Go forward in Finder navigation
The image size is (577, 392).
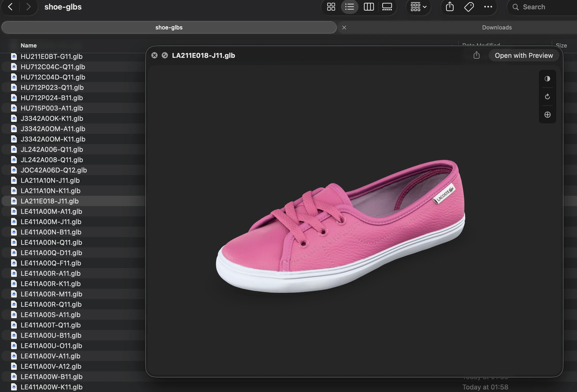point(28,7)
